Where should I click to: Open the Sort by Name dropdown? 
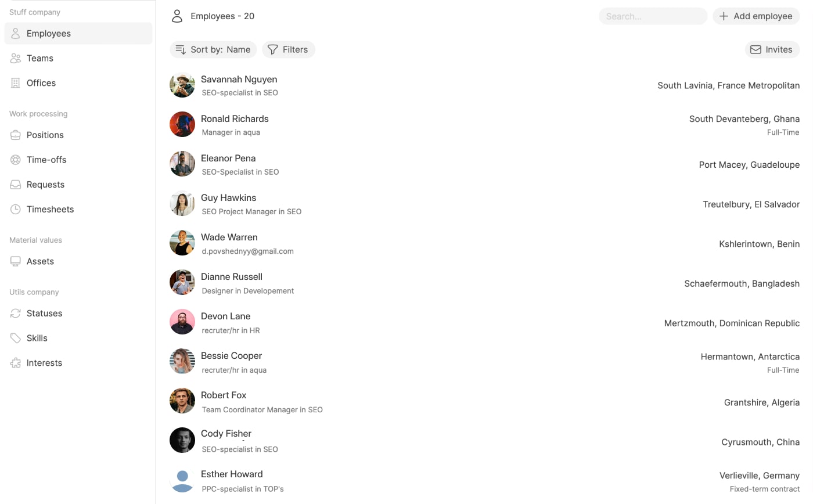213,49
